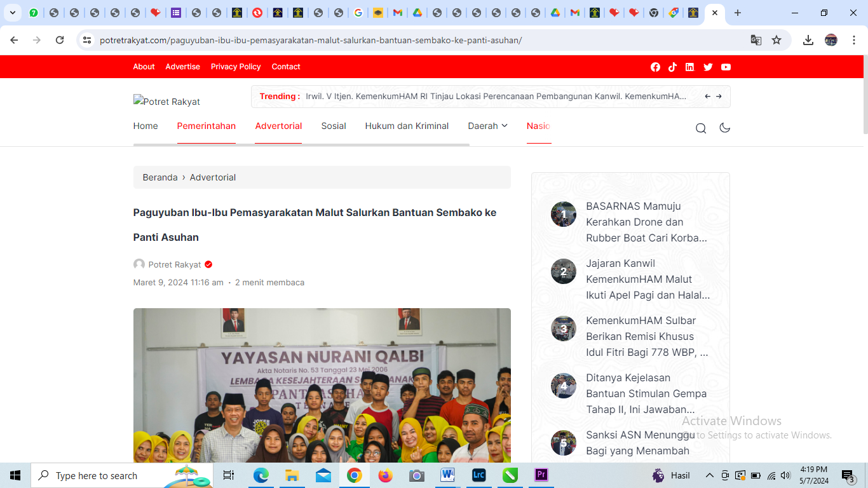Show hidden system tray icons
868x488 pixels.
[x=710, y=475]
